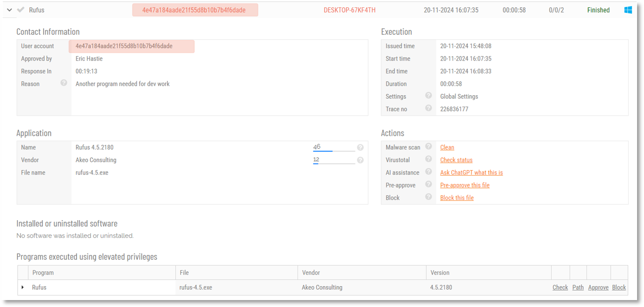Click help icon next to Malware scan
Image resolution: width=644 pixels, height=307 pixels.
pyautogui.click(x=429, y=146)
